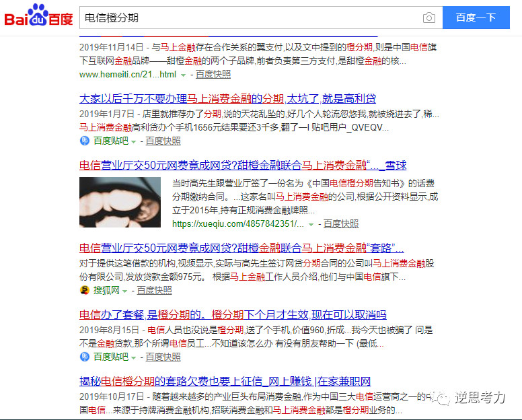Click the 百度一下 search button
Screen dimensions: 522x420
click(476, 17)
